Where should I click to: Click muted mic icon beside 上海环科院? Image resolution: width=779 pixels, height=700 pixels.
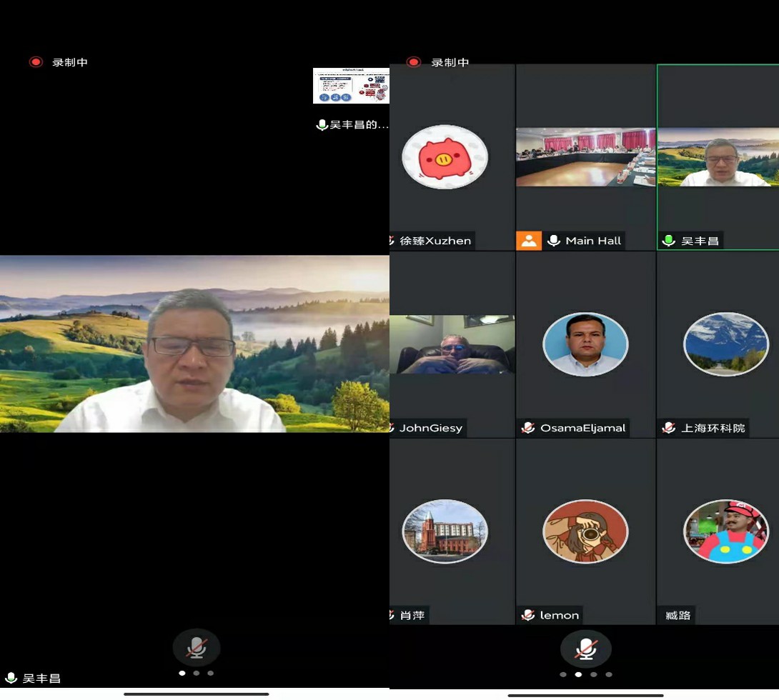click(x=669, y=428)
